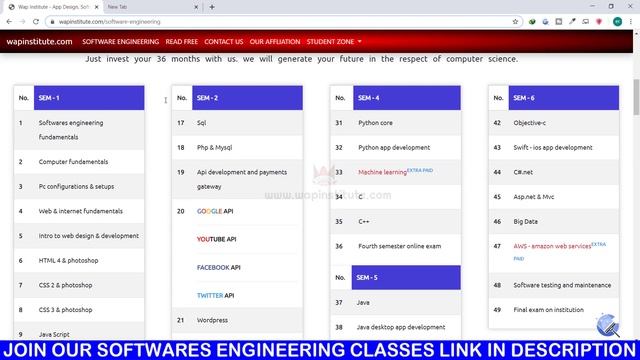
Task: Open a new browser tab
Action: click(x=212, y=7)
